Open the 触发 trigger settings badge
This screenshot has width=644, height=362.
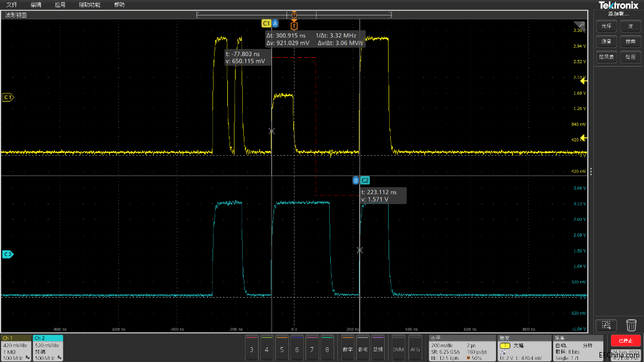[x=525, y=348]
